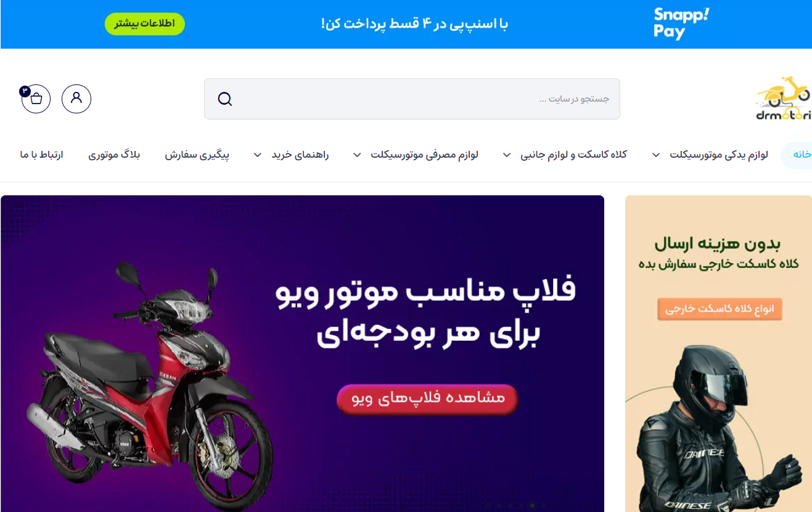This screenshot has height=512, width=812.
Task: Click the مشاهده فلاپ‌های ویو button
Action: [x=427, y=398]
